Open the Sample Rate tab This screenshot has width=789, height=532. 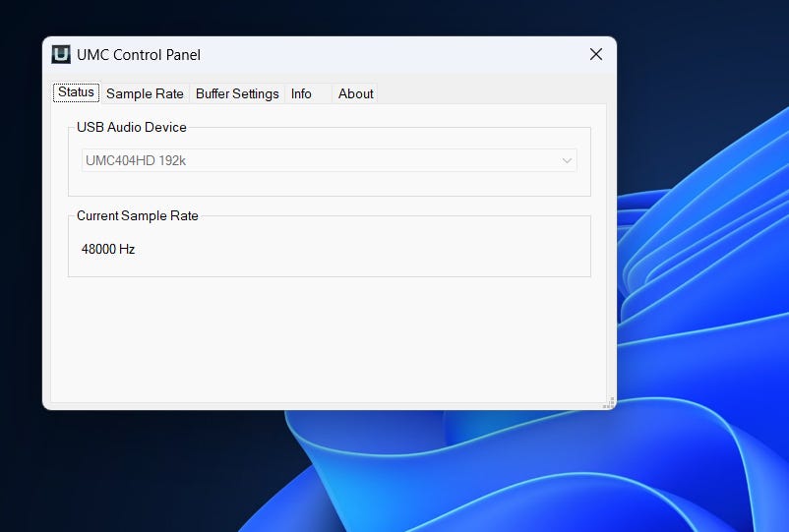[145, 93]
